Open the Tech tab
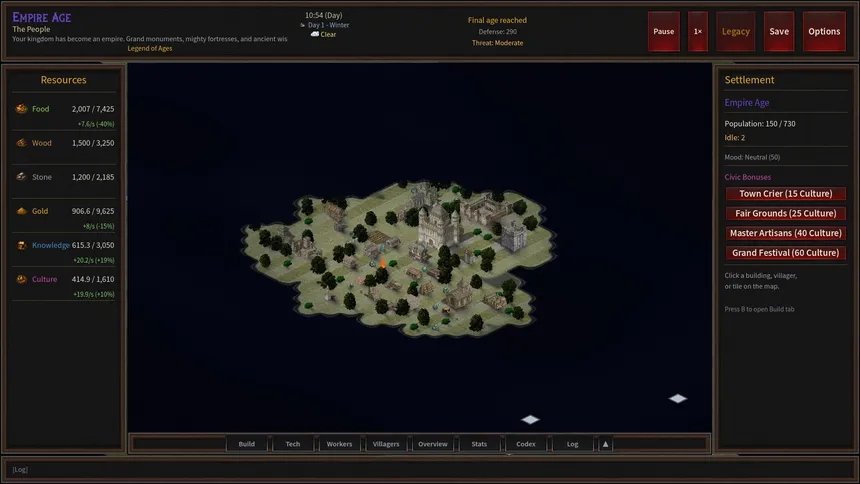The image size is (860, 484). (x=293, y=444)
